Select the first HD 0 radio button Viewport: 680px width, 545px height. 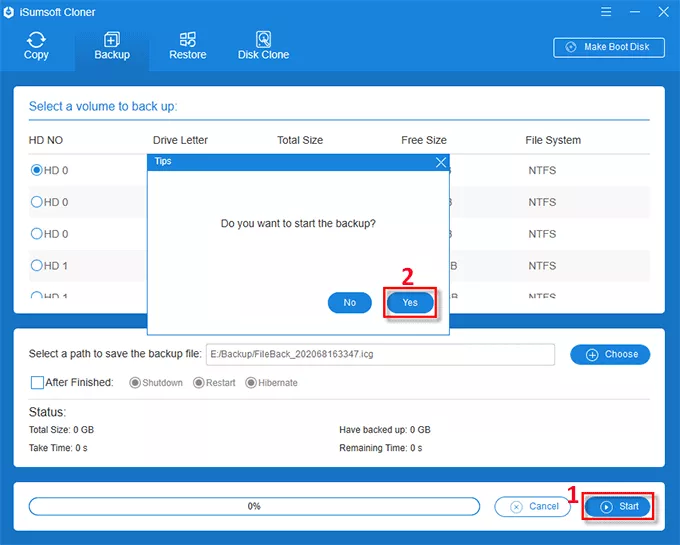[37, 170]
